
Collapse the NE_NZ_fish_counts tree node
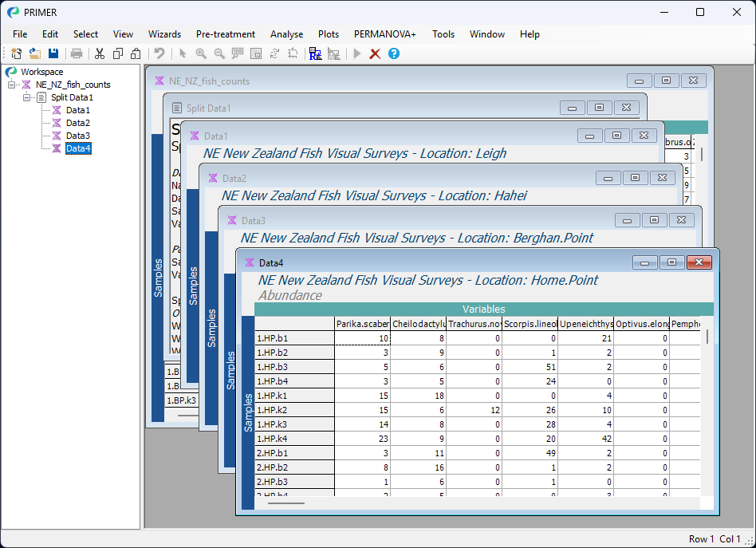click(12, 85)
